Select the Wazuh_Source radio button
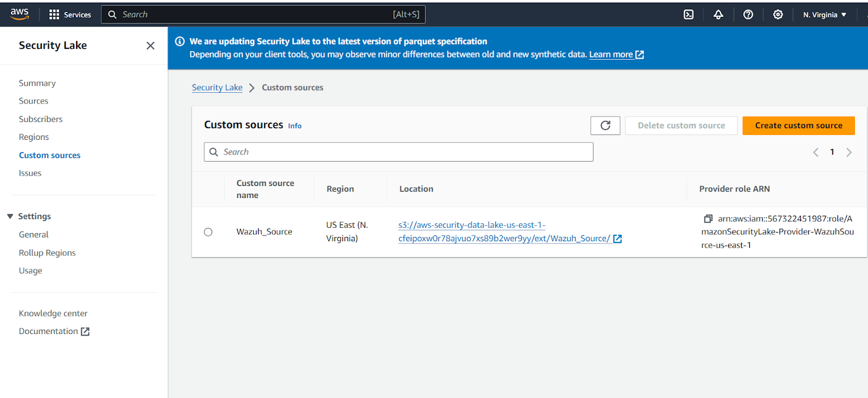The width and height of the screenshot is (868, 398). click(208, 232)
